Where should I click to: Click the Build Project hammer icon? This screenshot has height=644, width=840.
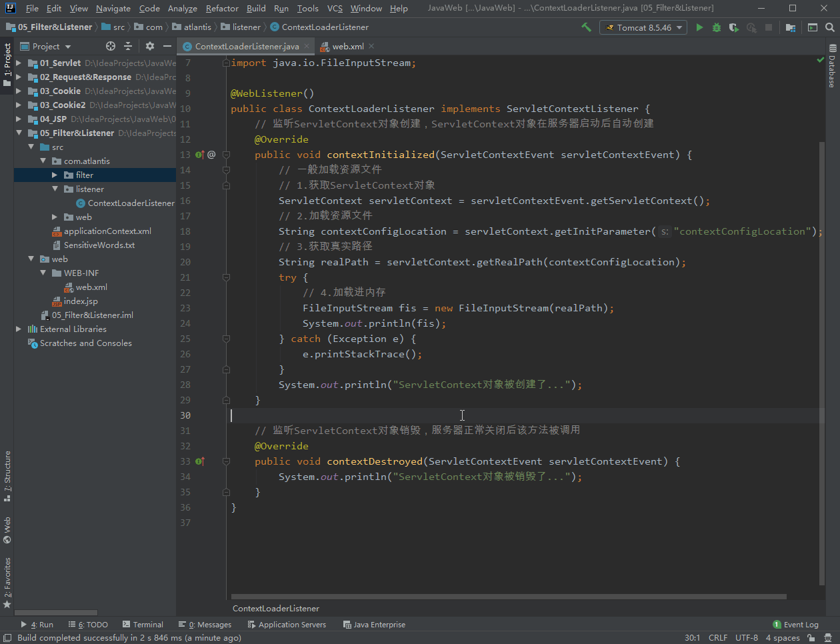coord(587,27)
